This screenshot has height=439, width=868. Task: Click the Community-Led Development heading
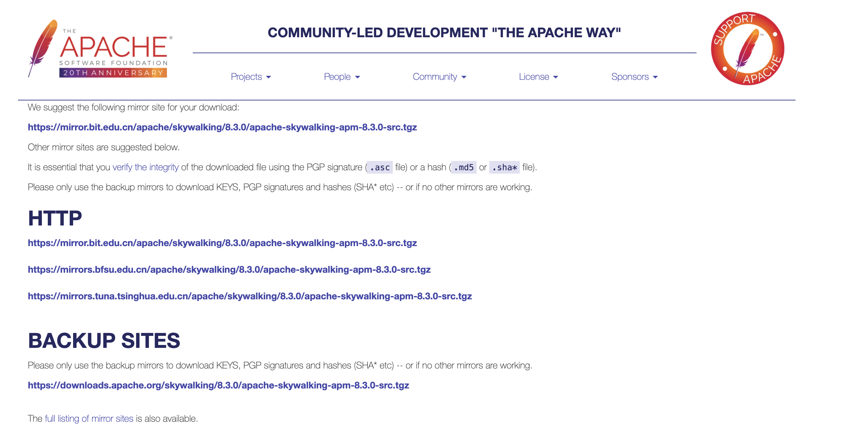click(444, 33)
